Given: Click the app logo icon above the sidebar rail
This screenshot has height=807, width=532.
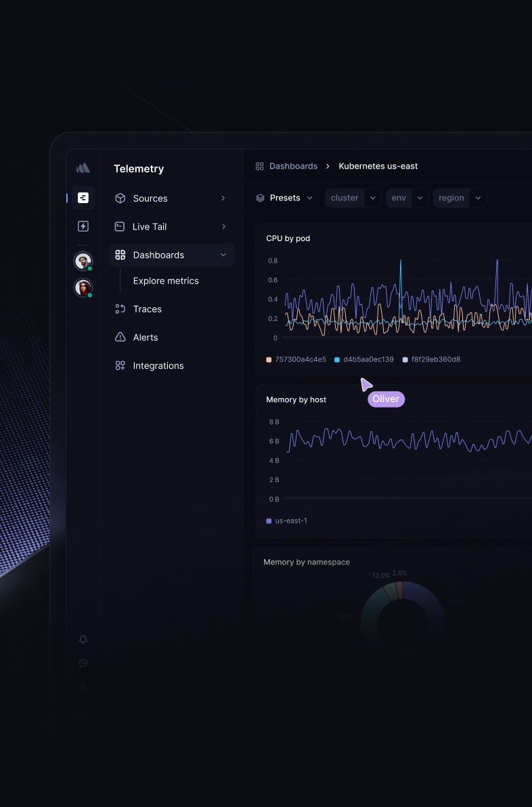Looking at the screenshot, I should pos(83,168).
